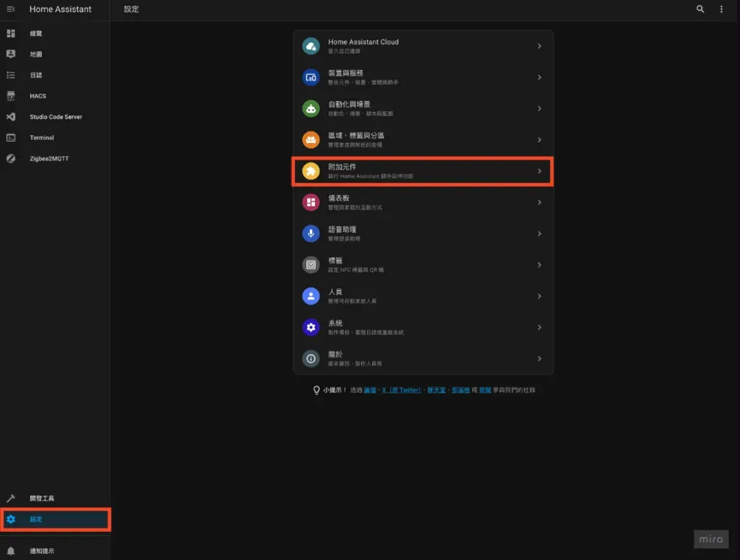Open the three-dot overflow menu
The height and width of the screenshot is (560, 740).
pos(720,9)
